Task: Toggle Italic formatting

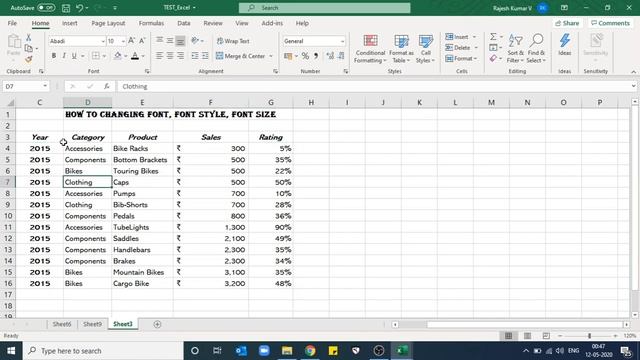Action: pos(64,56)
